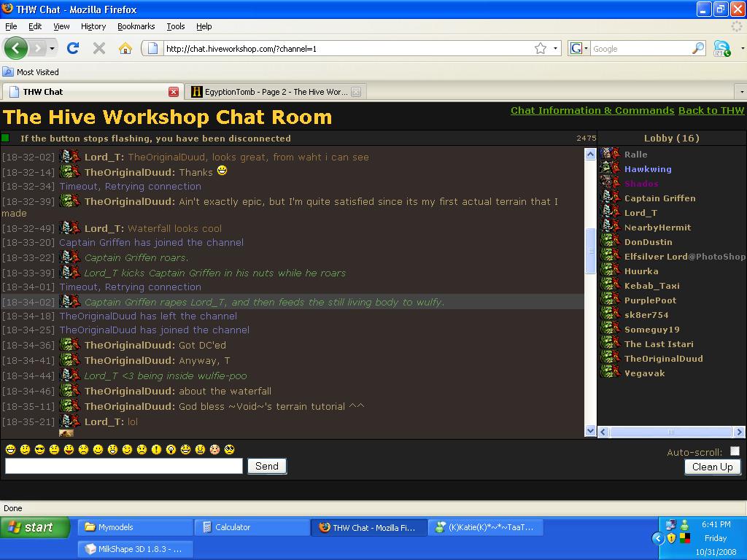
Task: Toggle the Auto-scroll checkbox
Action: tap(735, 451)
